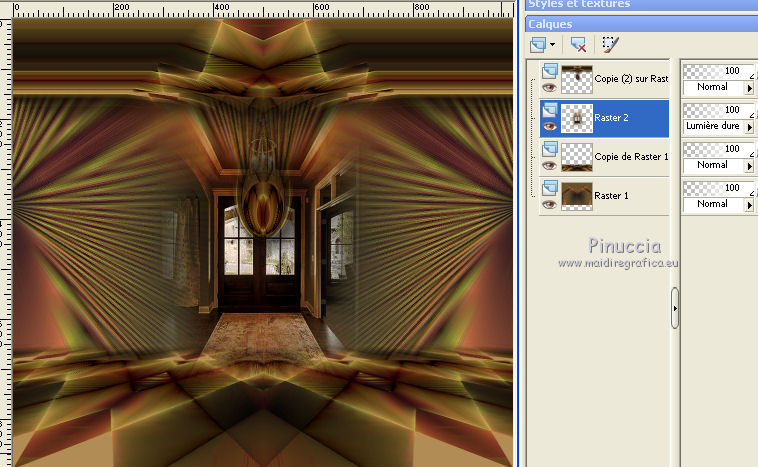The width and height of the screenshot is (758, 467).
Task: Select the Raster 1 layer thumbnail
Action: [x=577, y=196]
